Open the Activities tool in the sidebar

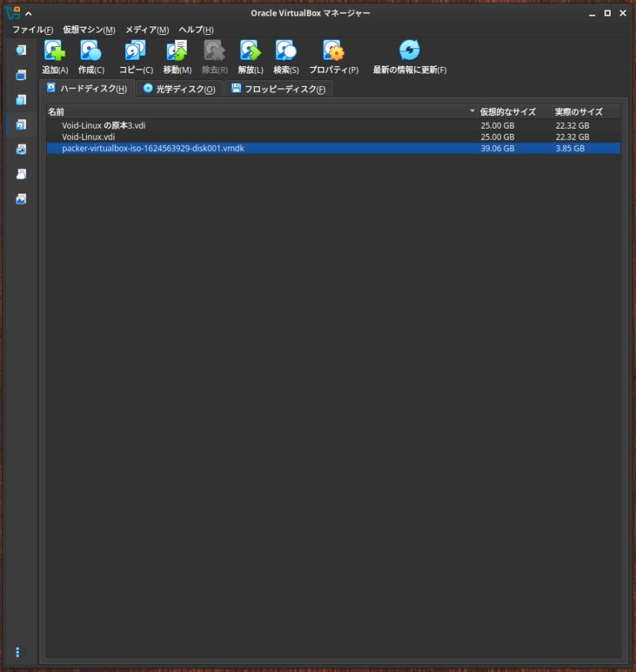[x=21, y=199]
